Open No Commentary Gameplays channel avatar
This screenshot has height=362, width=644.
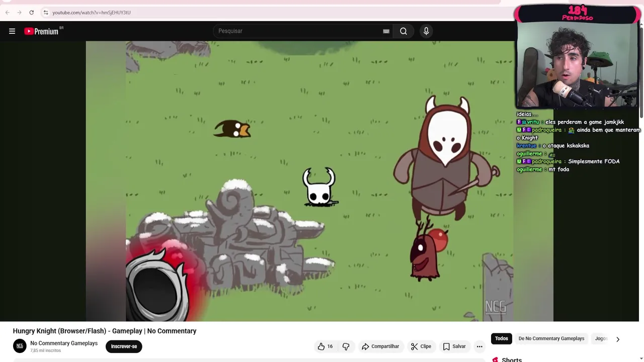20,346
